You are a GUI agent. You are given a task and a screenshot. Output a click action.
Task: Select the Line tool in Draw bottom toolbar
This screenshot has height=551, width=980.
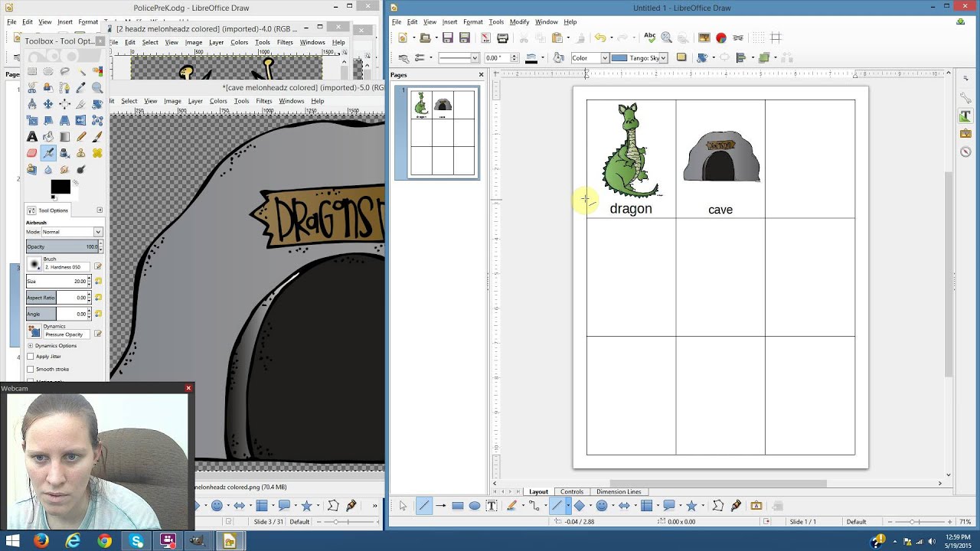point(424,506)
